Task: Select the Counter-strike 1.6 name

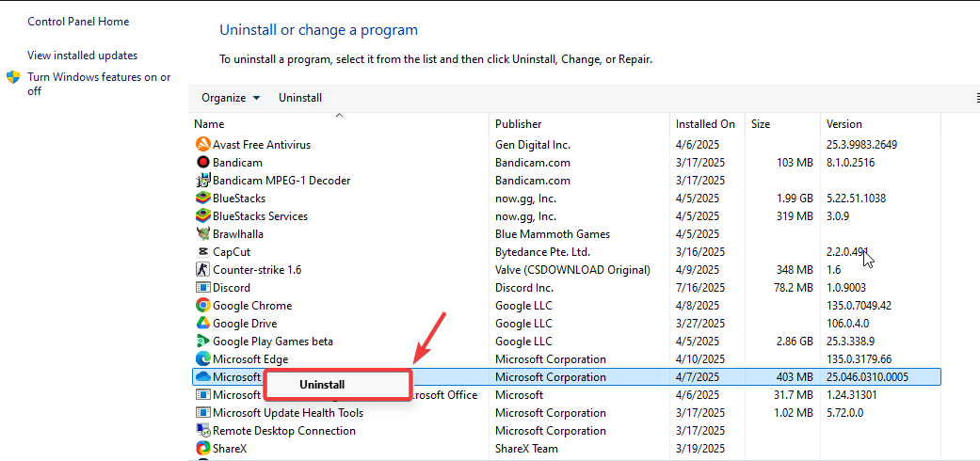Action: point(258,270)
